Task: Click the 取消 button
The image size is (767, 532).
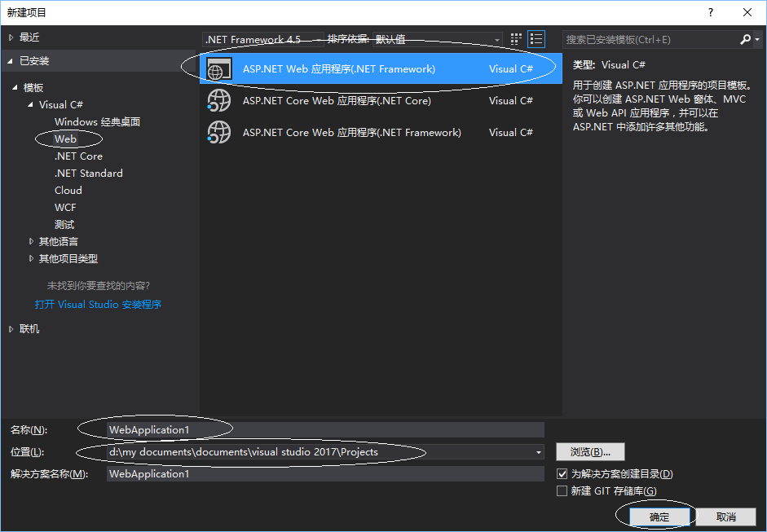Action: coord(726,517)
